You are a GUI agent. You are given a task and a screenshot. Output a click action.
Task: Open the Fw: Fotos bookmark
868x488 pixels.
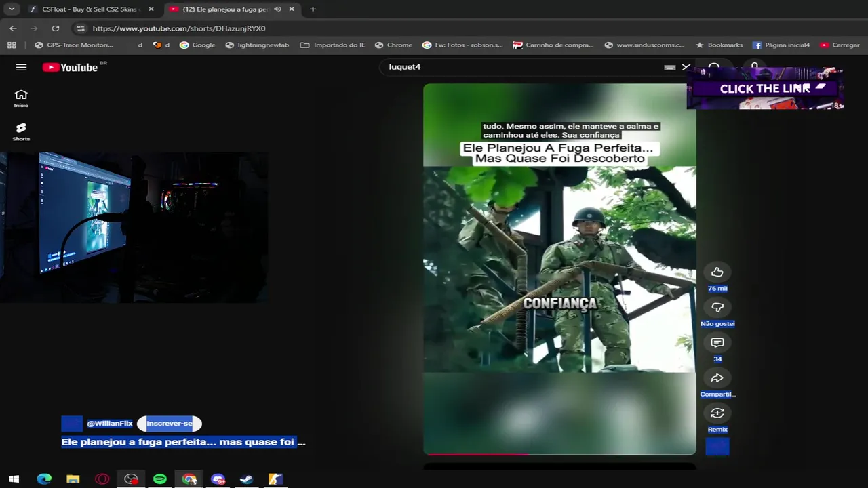[462, 45]
